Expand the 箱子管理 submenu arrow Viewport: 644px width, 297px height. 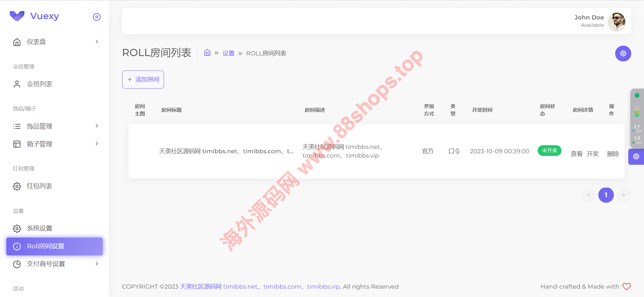coord(97,144)
